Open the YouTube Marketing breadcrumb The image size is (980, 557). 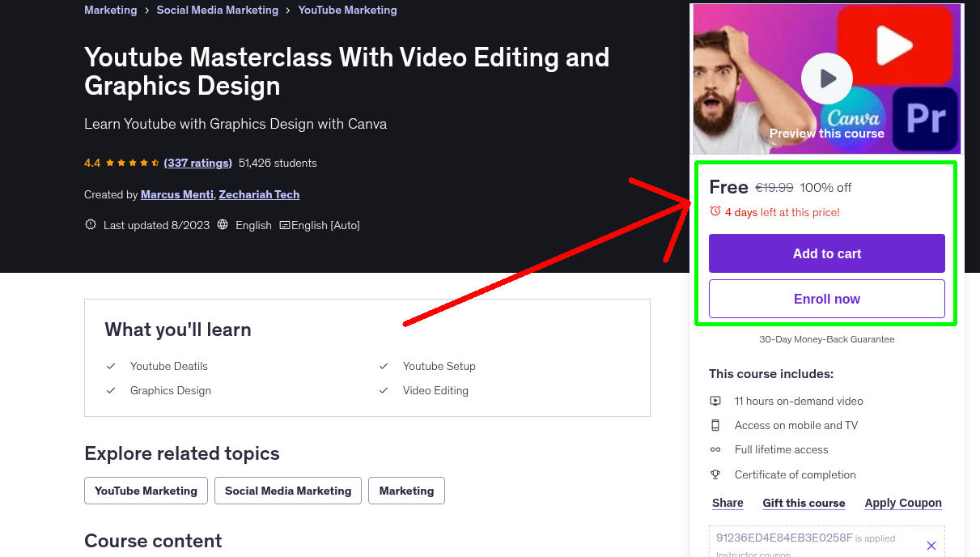[348, 10]
